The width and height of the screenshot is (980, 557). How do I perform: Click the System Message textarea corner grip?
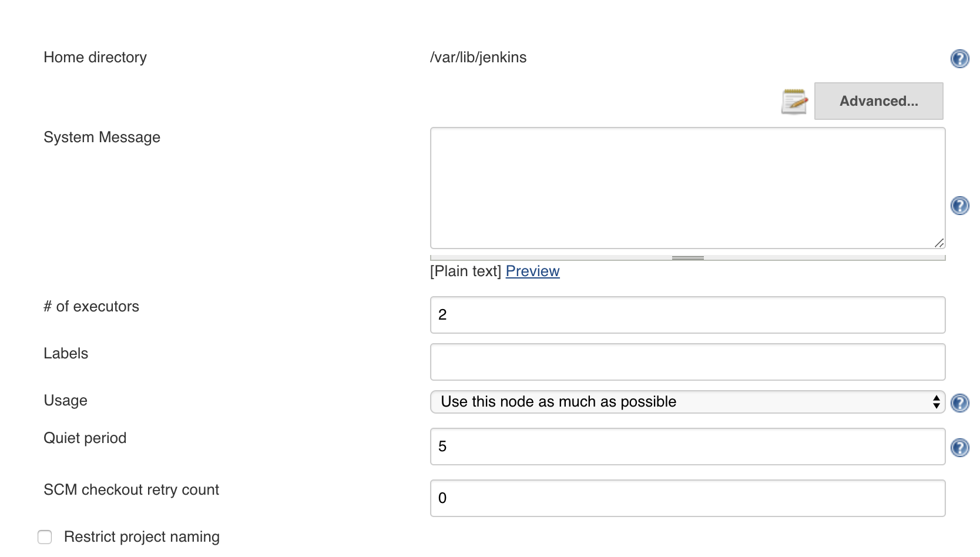point(939,243)
